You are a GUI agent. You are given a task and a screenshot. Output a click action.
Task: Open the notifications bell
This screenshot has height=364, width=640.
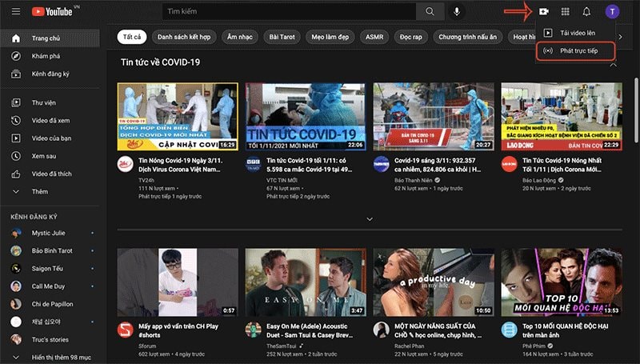click(x=587, y=12)
